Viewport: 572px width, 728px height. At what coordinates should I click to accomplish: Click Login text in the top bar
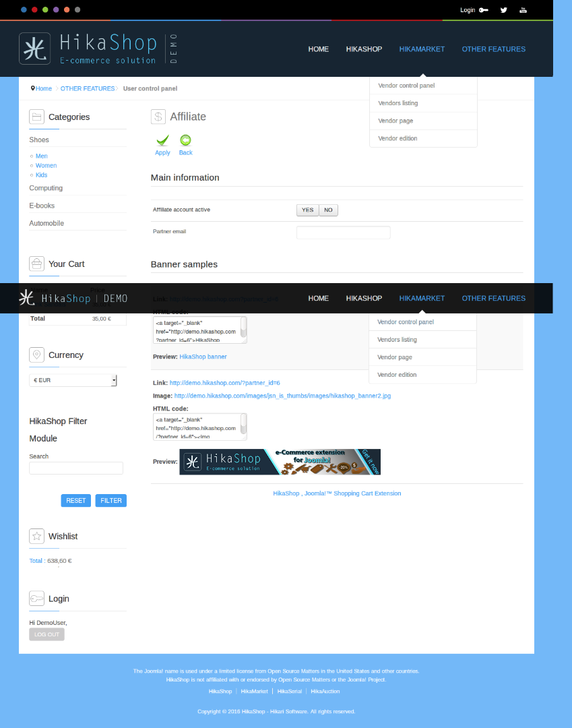(468, 10)
